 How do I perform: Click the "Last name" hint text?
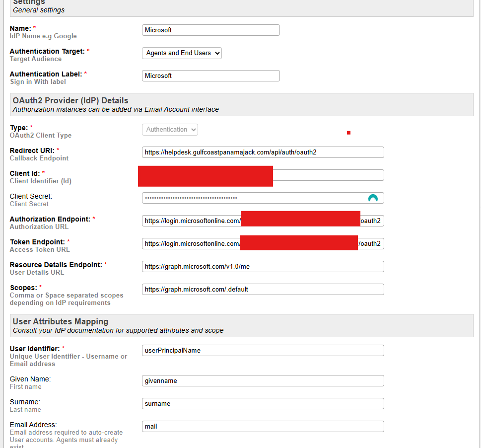(x=25, y=410)
